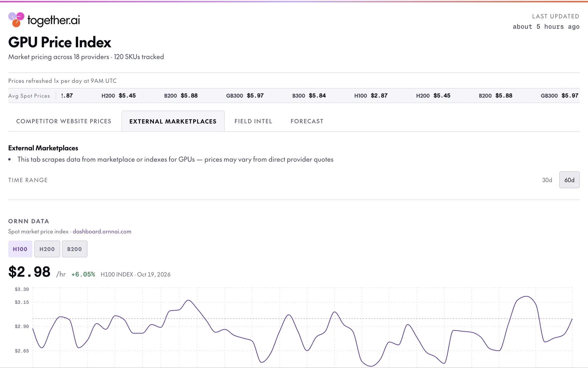
Task: Click the $3.30 y-axis label
Action: coord(22,289)
